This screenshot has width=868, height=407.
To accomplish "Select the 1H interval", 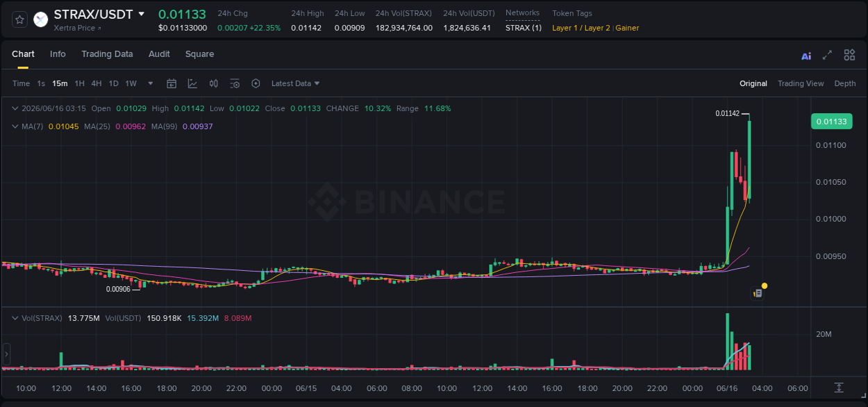I will 79,83.
